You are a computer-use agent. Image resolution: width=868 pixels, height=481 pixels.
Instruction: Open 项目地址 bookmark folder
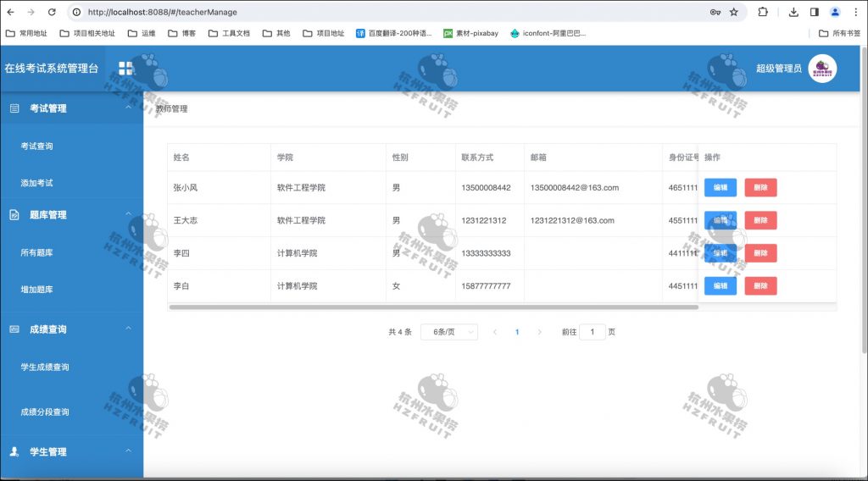click(x=323, y=33)
